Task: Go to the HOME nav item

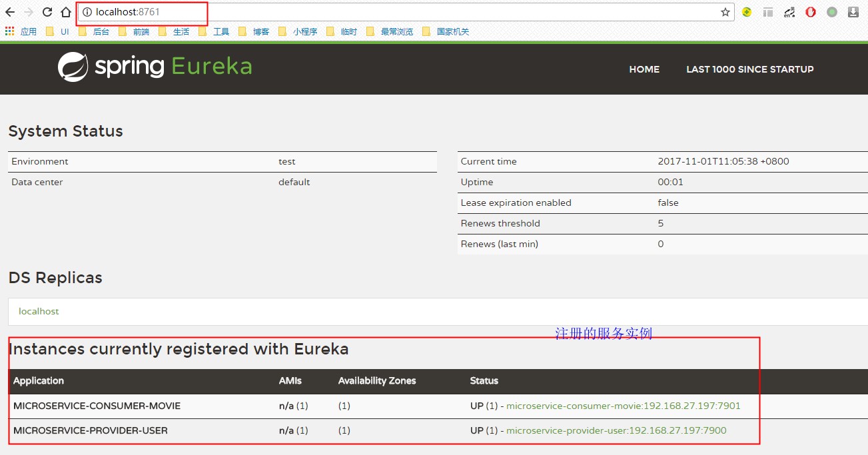Action: [x=644, y=69]
